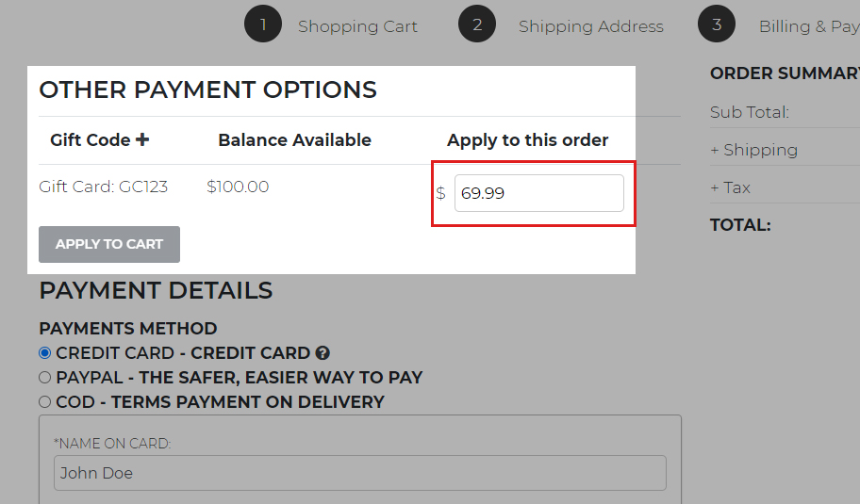Click the Gift Card GC123 entry
Viewport: 860px width, 504px height.
pos(103,187)
